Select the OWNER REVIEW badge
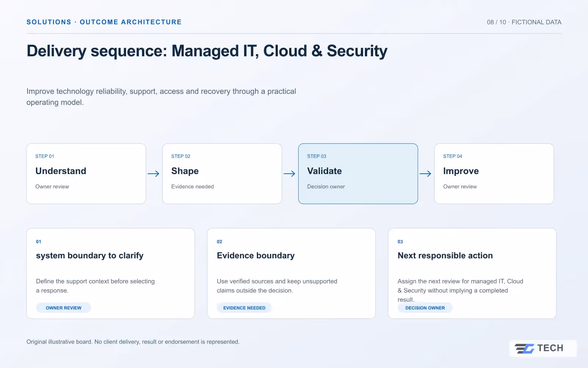The height and width of the screenshot is (368, 588). (64, 308)
